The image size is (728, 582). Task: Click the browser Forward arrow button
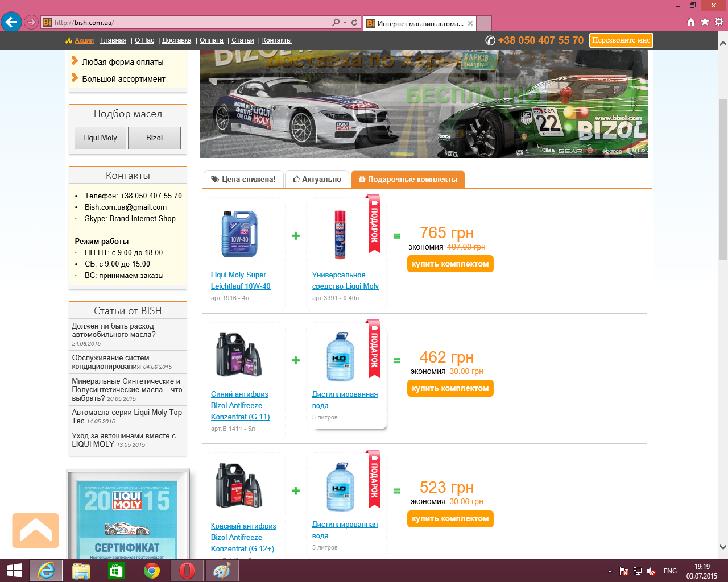coord(31,23)
